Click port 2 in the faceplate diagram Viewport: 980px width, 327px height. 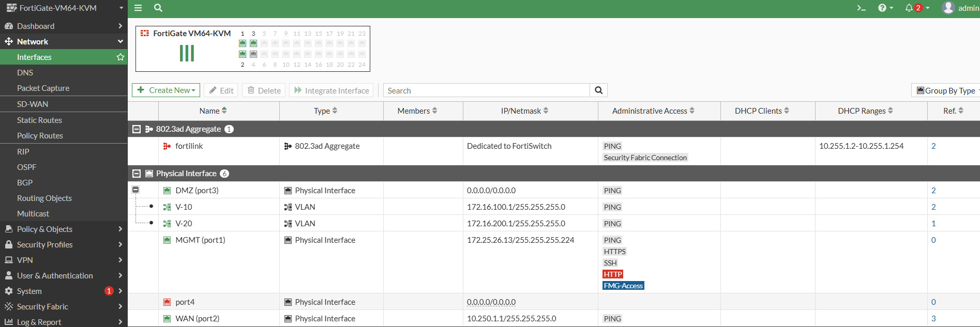click(243, 54)
